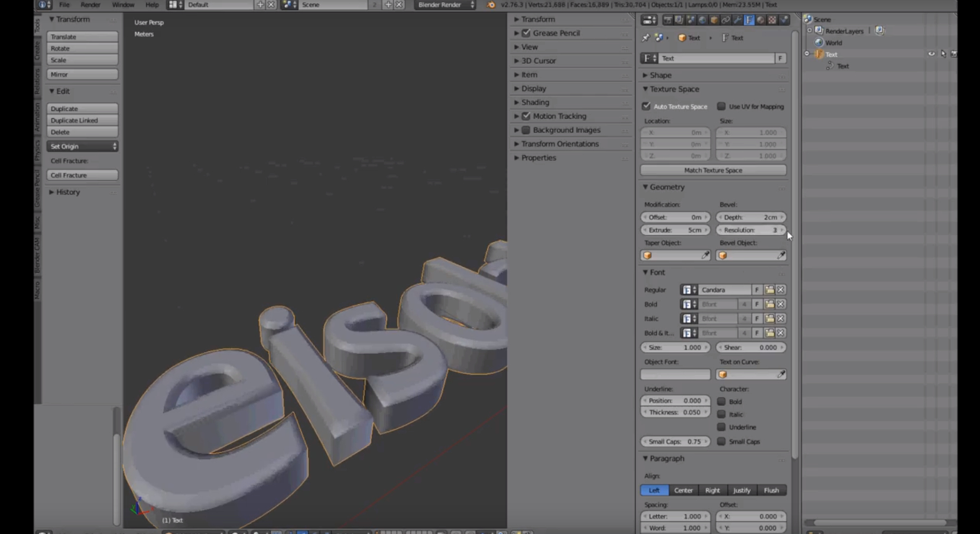Open the Render properties tab icon
The height and width of the screenshot is (534, 980).
pyautogui.click(x=668, y=20)
